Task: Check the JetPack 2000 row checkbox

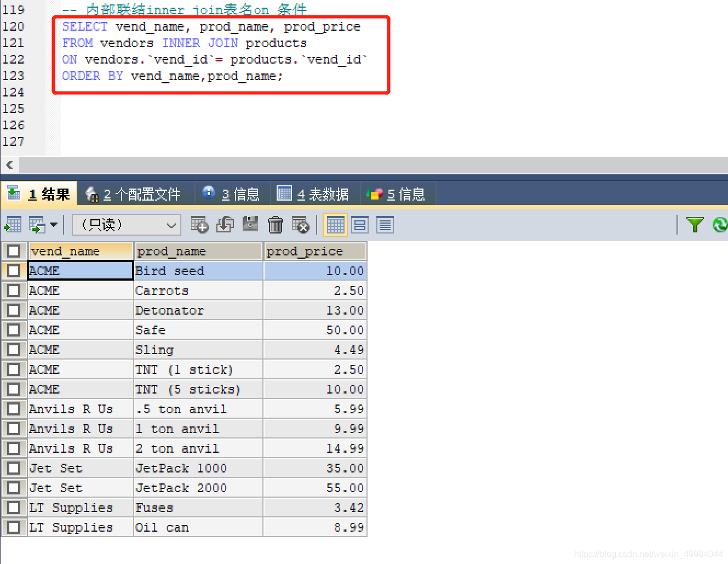Action: [14, 488]
